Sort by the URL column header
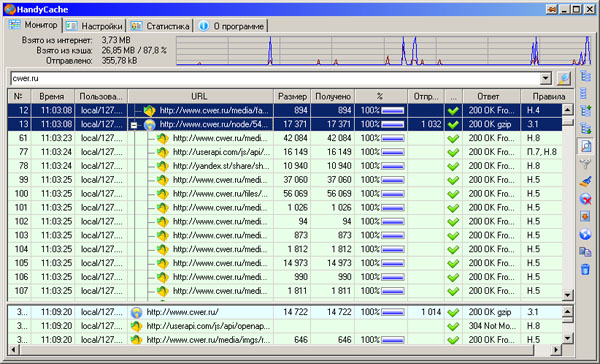This screenshot has height=364, width=600. click(x=200, y=96)
